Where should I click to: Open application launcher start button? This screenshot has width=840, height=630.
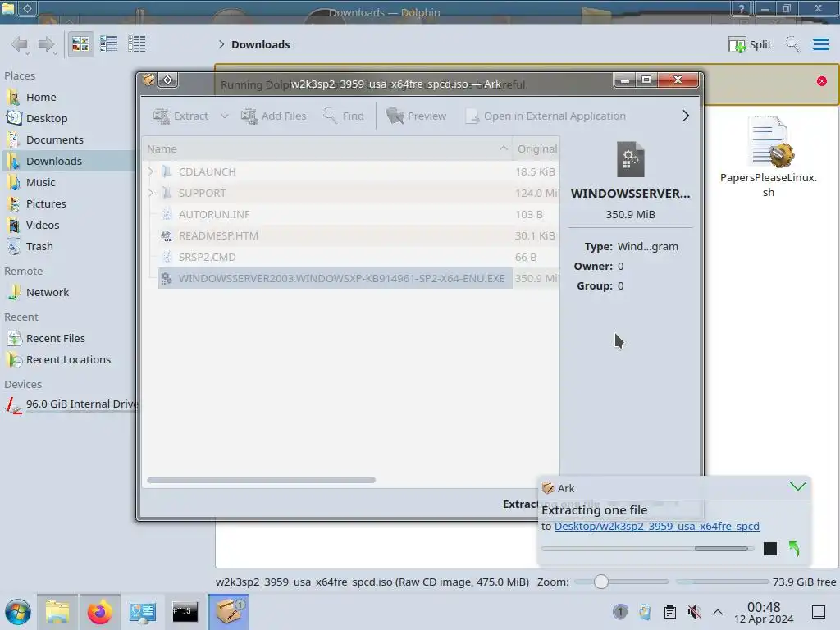click(x=18, y=612)
